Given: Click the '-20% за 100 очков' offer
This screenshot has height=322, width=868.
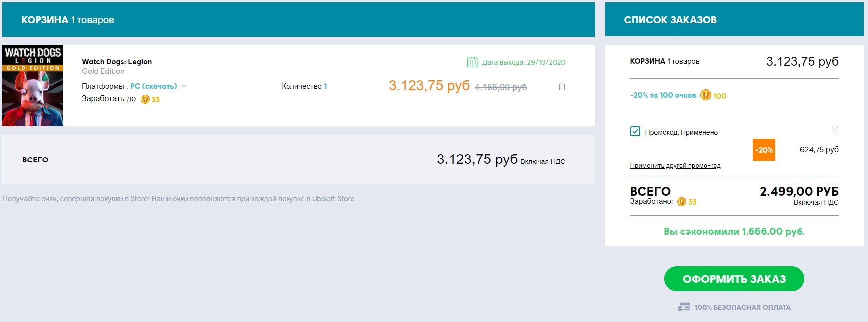Looking at the screenshot, I should (x=663, y=95).
